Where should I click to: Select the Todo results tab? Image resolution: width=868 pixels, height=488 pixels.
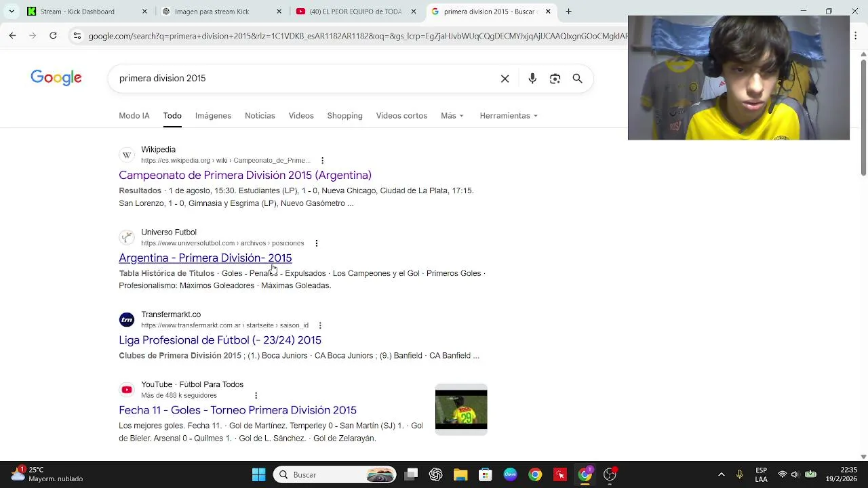[x=172, y=116]
